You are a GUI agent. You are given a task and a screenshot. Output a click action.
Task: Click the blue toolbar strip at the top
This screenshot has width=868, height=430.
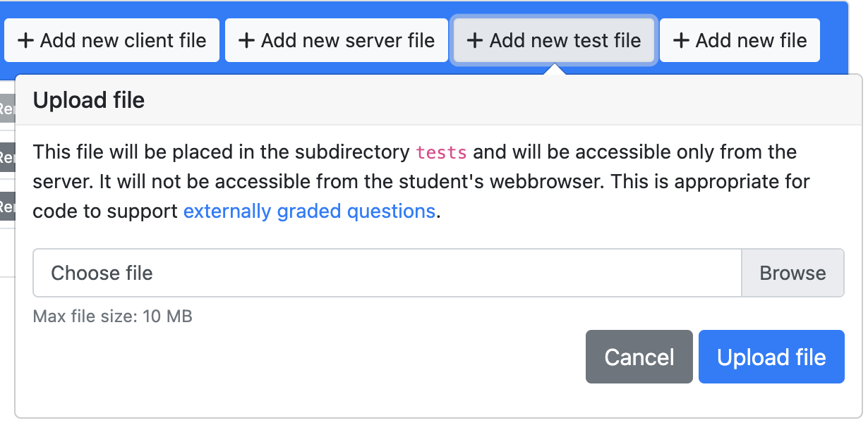click(434, 7)
